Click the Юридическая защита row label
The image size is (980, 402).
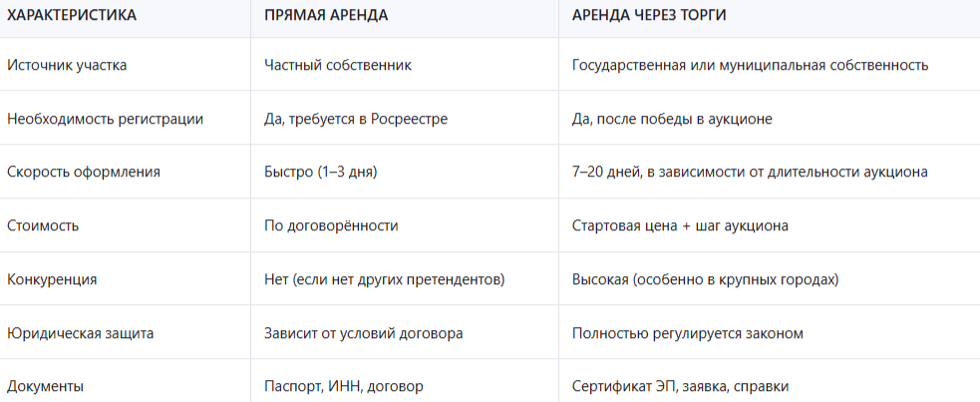[x=80, y=333]
